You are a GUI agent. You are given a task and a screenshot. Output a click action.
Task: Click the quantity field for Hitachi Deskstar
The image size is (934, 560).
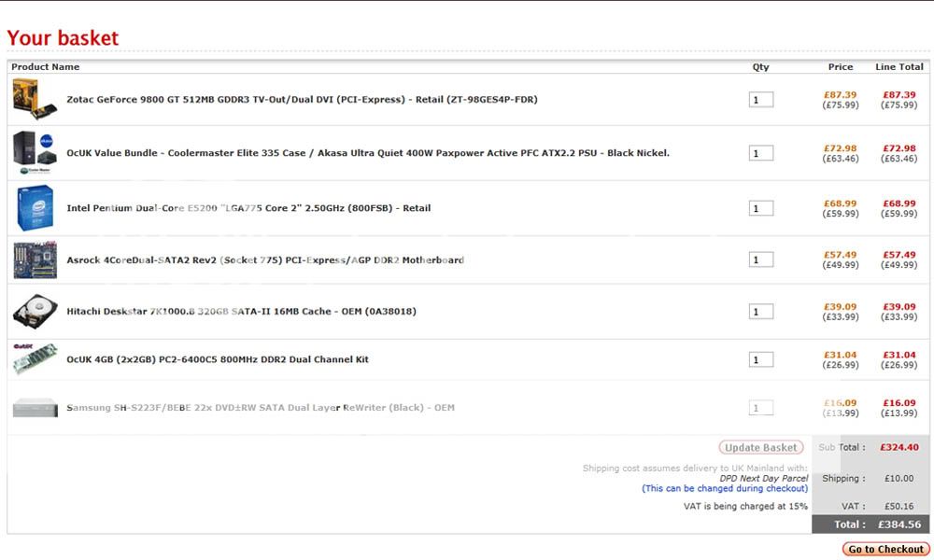[x=761, y=311]
